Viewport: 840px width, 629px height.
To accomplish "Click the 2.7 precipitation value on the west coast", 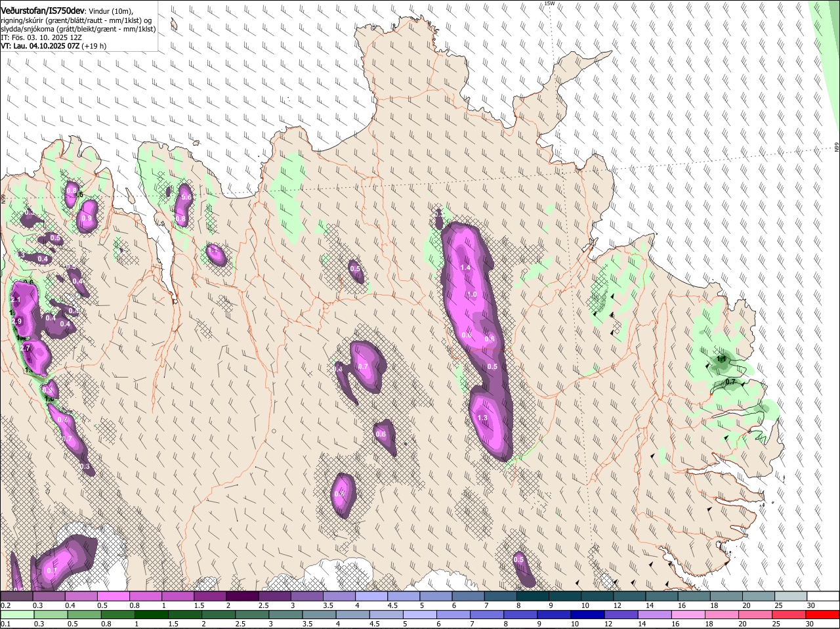I will (x=26, y=348).
